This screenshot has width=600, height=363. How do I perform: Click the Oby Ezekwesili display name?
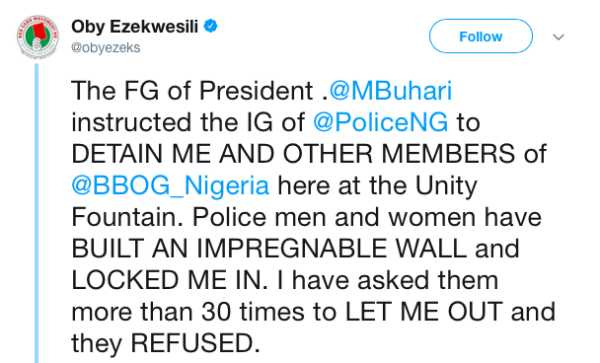coord(135,26)
